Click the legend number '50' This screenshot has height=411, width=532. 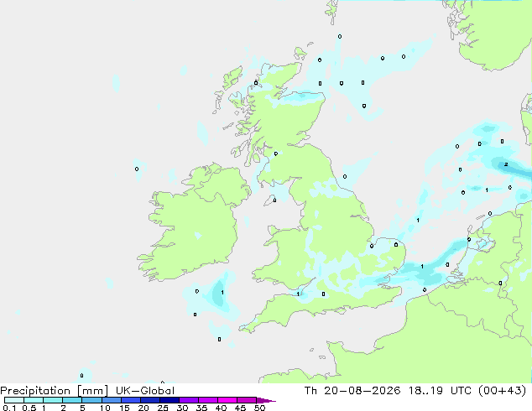tap(259, 408)
